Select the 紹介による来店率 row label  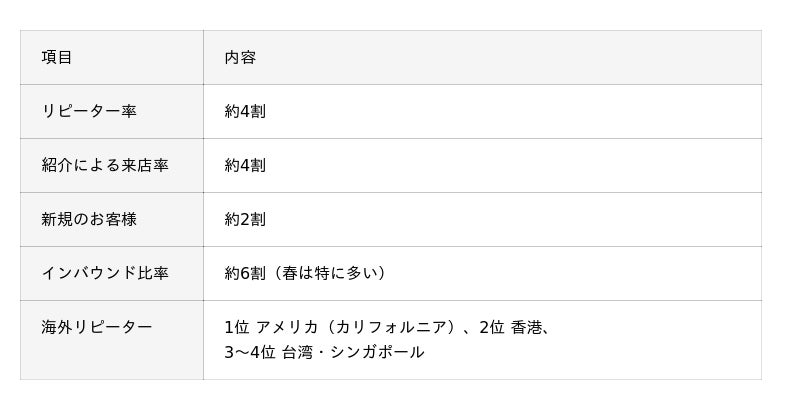105,165
